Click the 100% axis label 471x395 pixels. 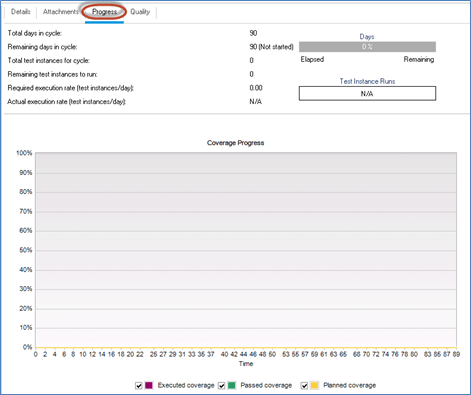(x=24, y=153)
